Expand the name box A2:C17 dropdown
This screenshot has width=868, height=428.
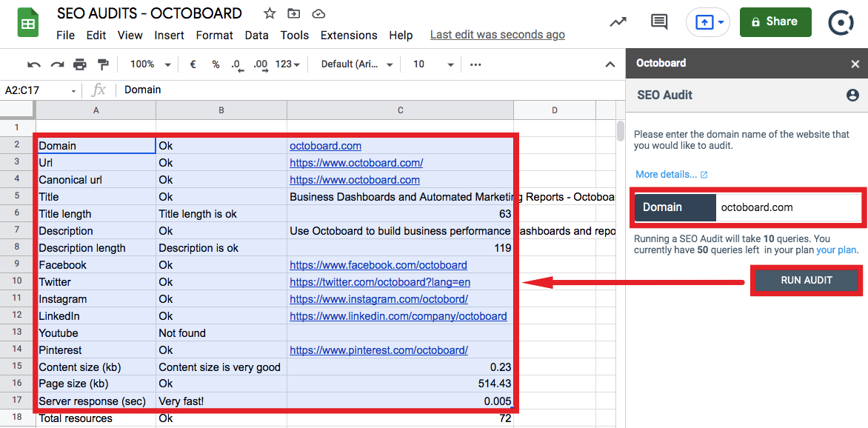(73, 90)
